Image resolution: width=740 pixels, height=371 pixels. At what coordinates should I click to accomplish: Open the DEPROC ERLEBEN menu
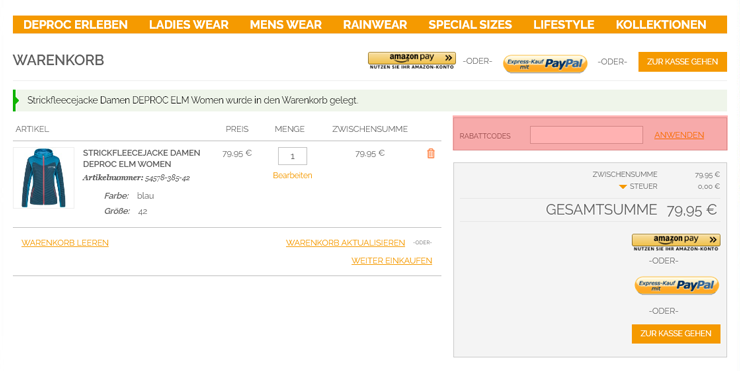tap(76, 25)
